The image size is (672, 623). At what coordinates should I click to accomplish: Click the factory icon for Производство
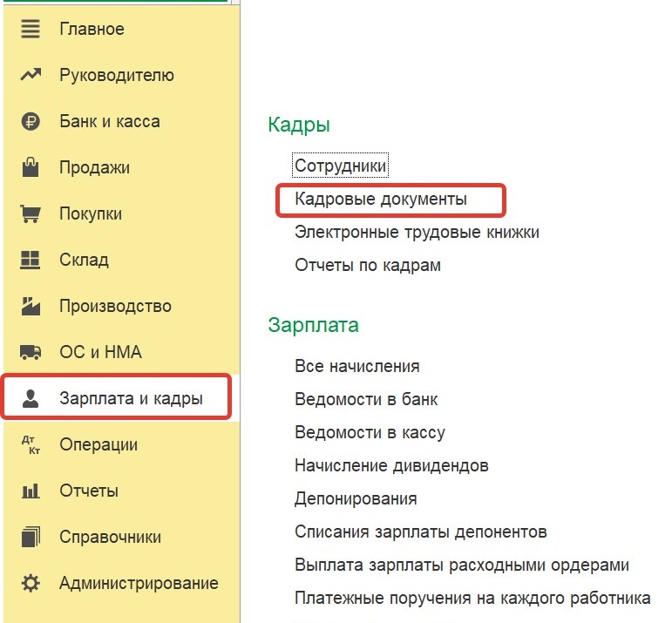[x=31, y=306]
